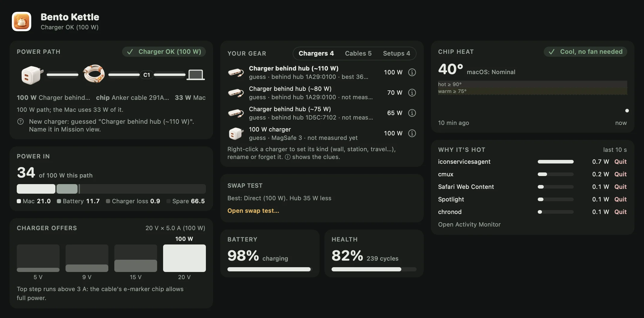The width and height of the screenshot is (644, 318).
Task: Click the warm ≥ 75° threshold label
Action: (452, 91)
